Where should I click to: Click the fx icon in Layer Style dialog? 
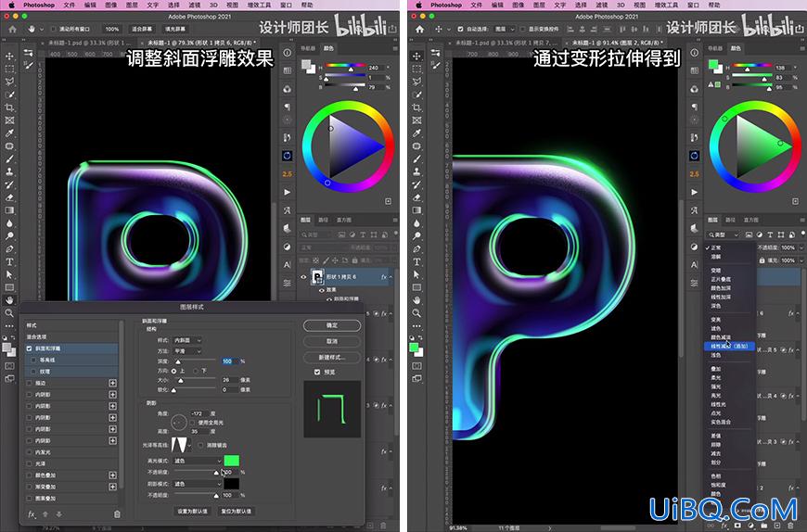pyautogui.click(x=32, y=513)
